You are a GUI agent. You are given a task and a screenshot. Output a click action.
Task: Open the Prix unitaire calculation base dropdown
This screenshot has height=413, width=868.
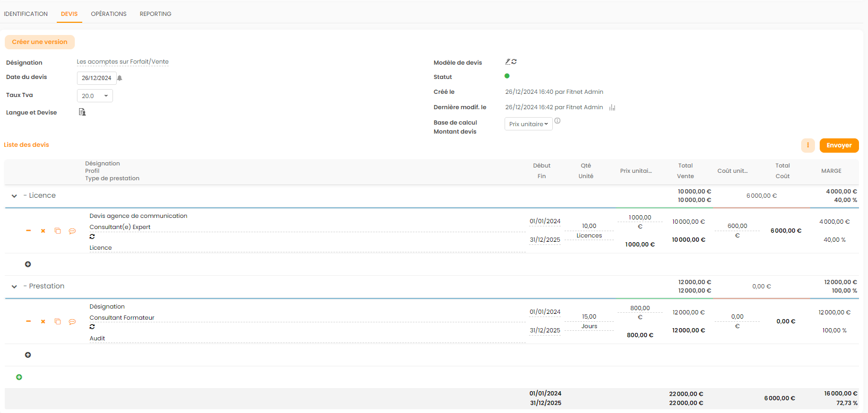point(528,124)
